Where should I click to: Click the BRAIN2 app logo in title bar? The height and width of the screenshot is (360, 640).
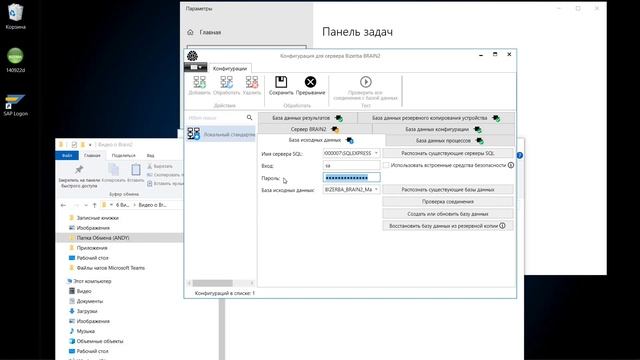192,56
